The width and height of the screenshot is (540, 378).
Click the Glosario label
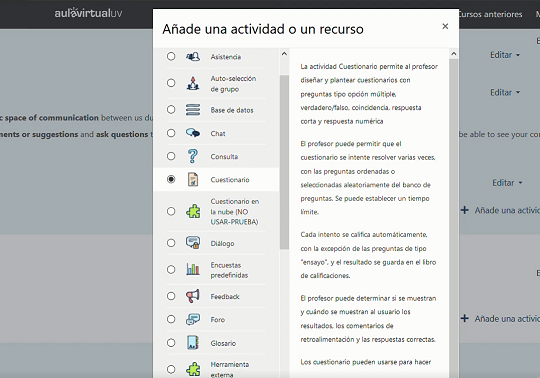pyautogui.click(x=223, y=343)
